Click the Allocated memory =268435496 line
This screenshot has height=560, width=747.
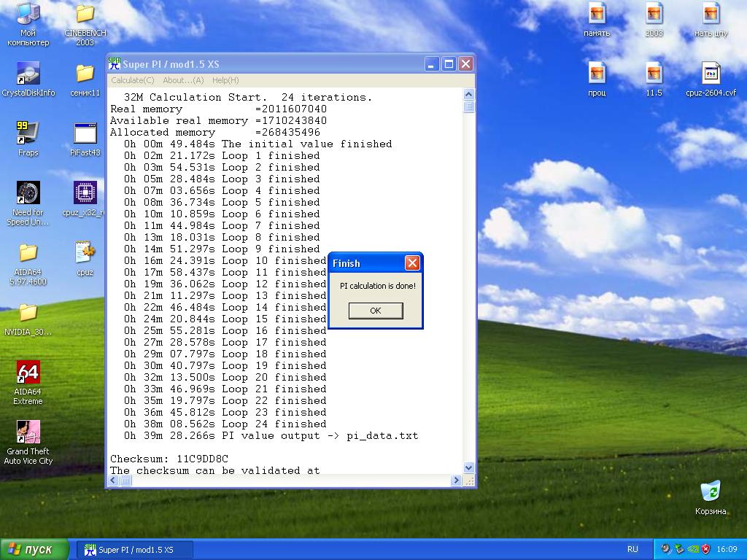pyautogui.click(x=215, y=133)
